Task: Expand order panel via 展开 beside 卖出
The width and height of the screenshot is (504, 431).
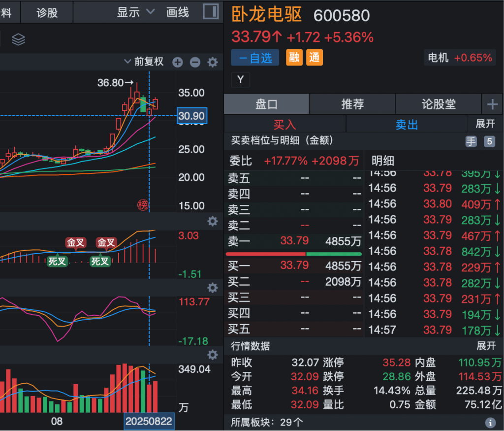Action: pyautogui.click(x=485, y=124)
